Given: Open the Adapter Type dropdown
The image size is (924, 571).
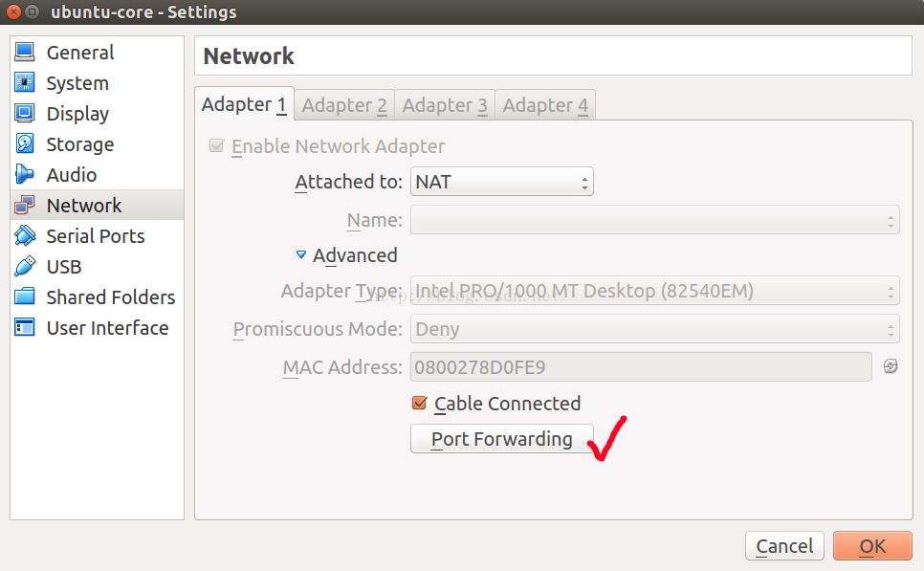Looking at the screenshot, I should tap(654, 291).
